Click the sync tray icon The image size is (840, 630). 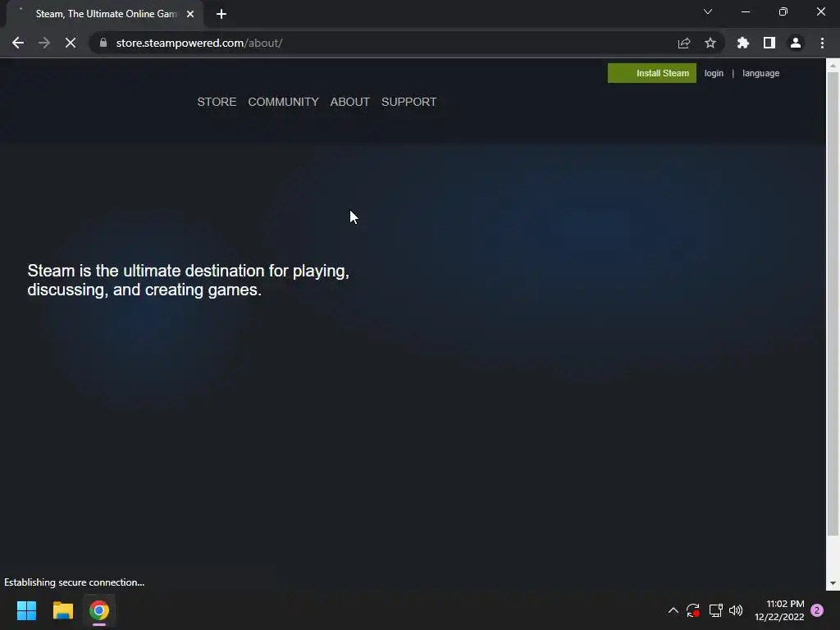[692, 610]
